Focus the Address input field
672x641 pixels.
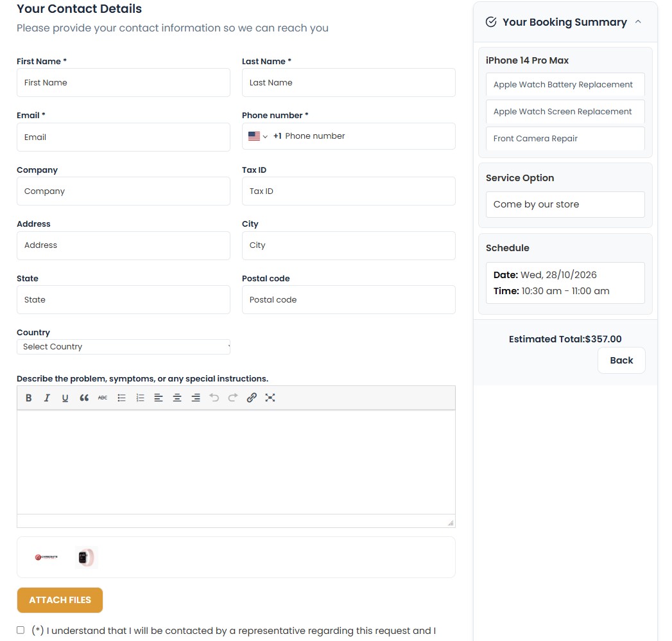click(x=123, y=246)
